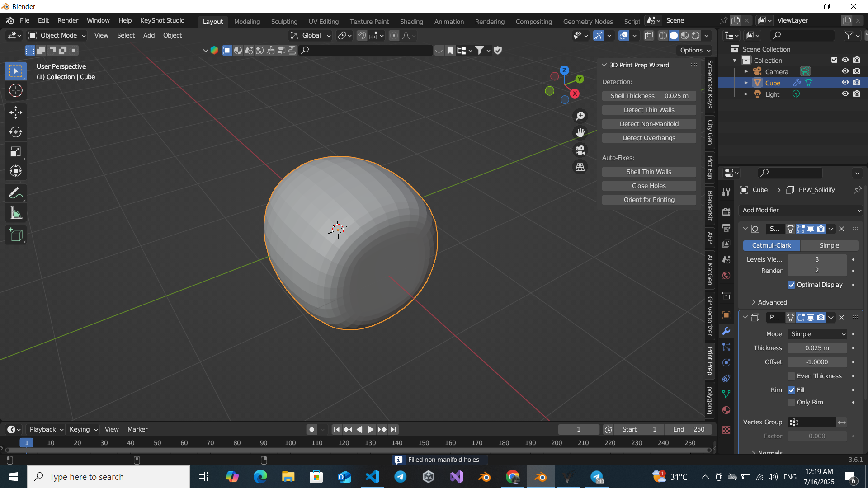This screenshot has height=488, width=868.
Task: Open the Render menu
Action: pos(67,20)
